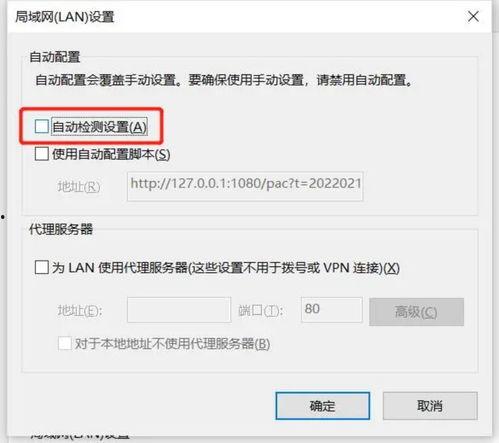Enable the 使用自动配置脚本(S) checkbox box
499x443 pixels.
[42, 154]
